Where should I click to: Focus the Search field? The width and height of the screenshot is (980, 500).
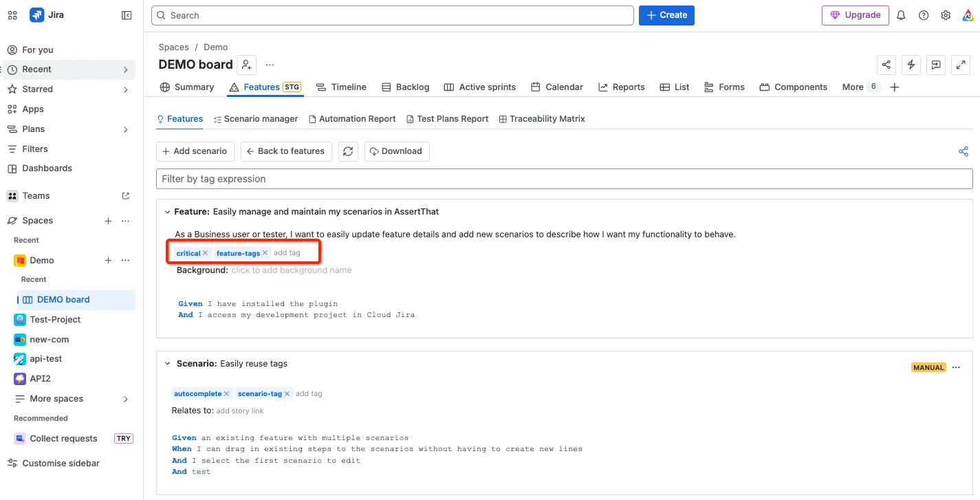click(x=393, y=15)
